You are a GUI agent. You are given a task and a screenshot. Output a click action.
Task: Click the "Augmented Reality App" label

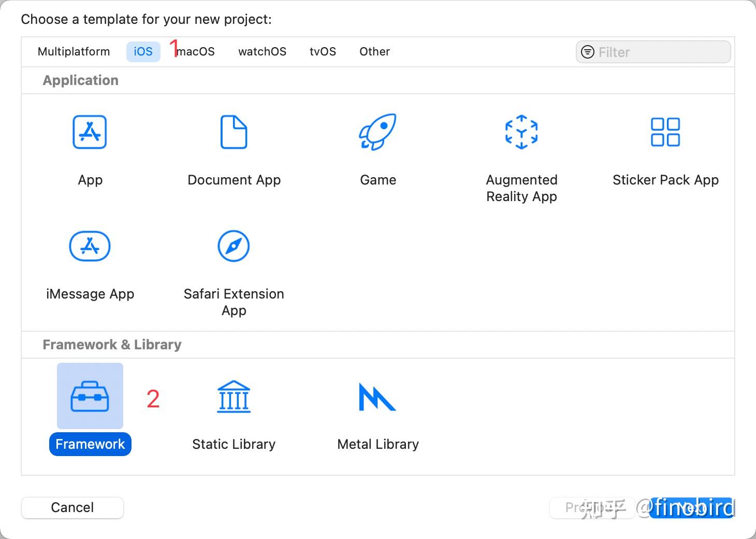521,188
